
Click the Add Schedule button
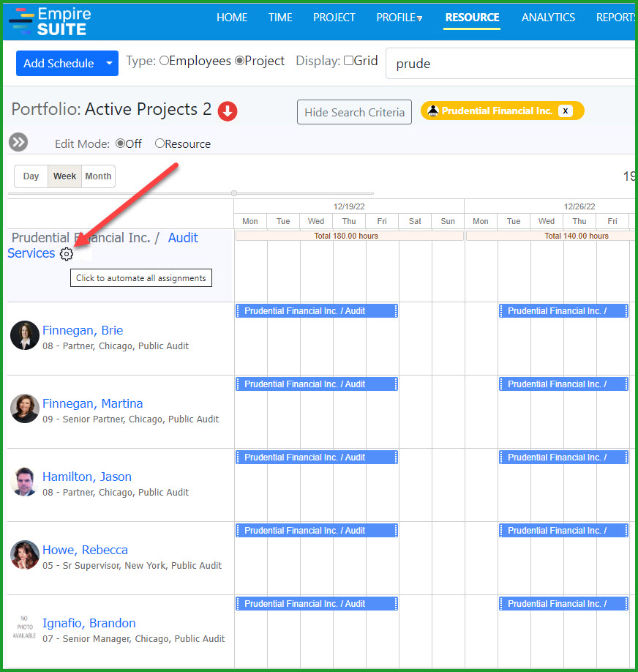tap(59, 64)
